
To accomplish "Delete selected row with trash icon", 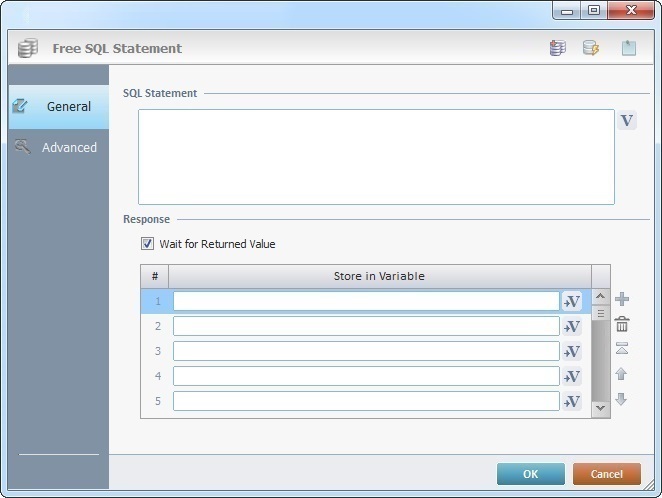I will 621,324.
